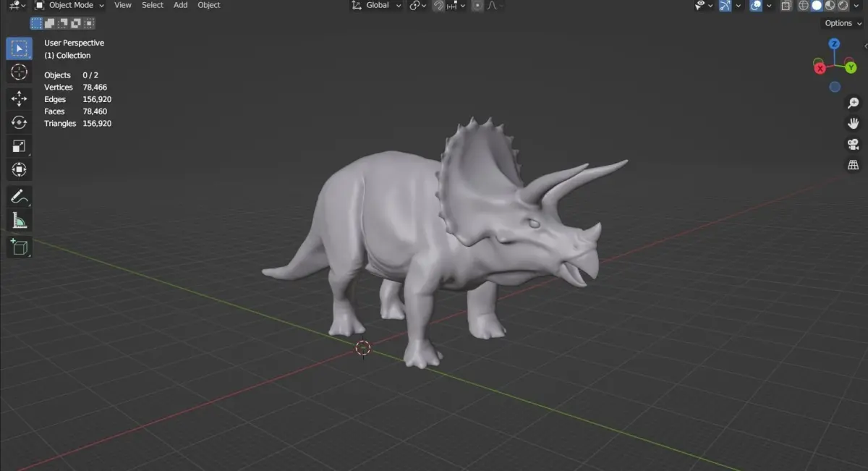This screenshot has width=868, height=471.
Task: Open the editor type dropdown
Action: [x=17, y=5]
